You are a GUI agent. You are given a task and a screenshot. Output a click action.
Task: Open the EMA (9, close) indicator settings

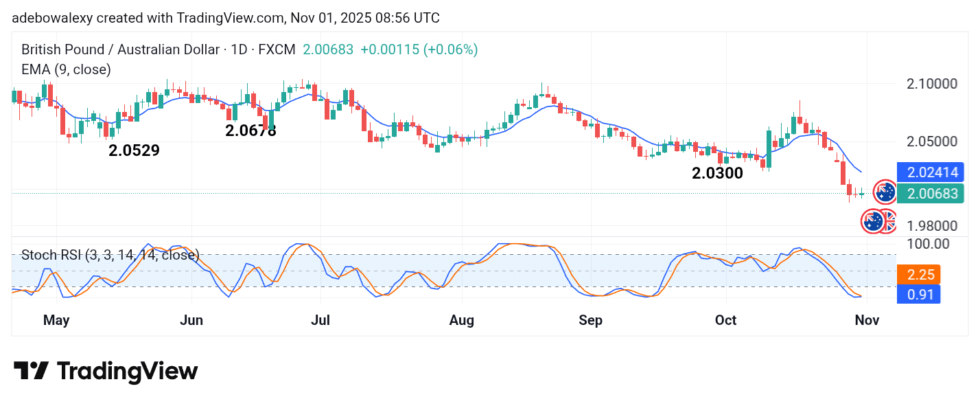66,69
